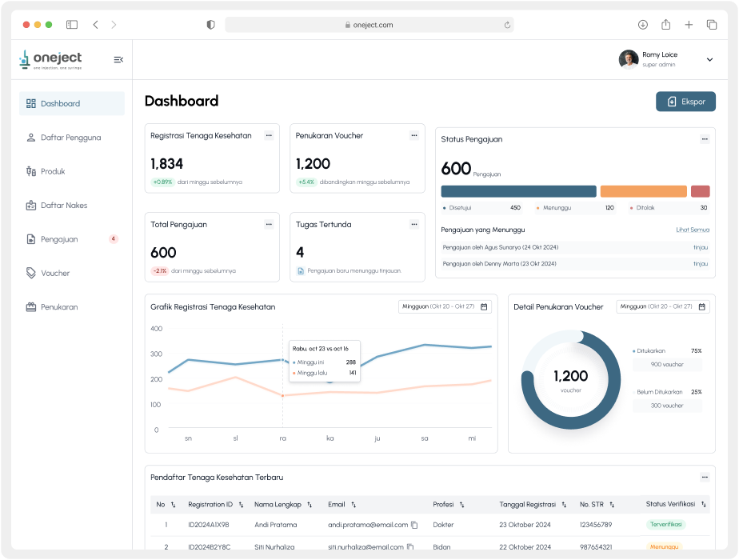This screenshot has width=739, height=560.
Task: Expand the Romy Loice profile dropdown
Action: [709, 59]
